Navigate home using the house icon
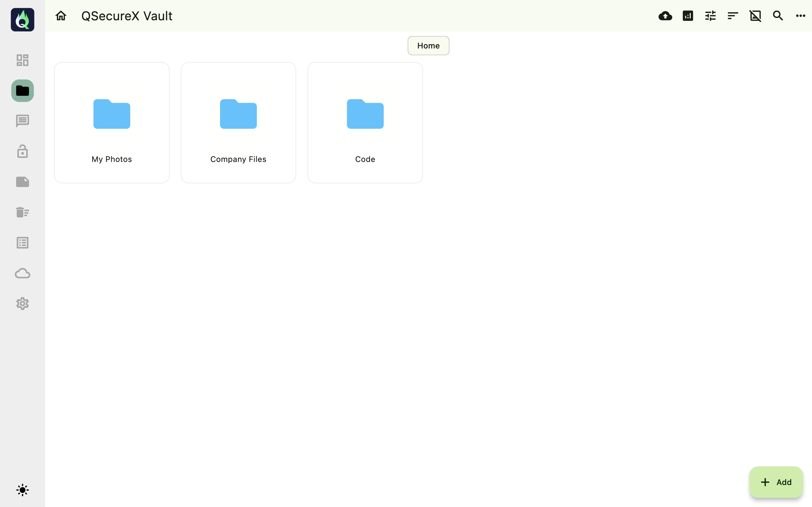Image resolution: width=812 pixels, height=507 pixels. [x=61, y=16]
